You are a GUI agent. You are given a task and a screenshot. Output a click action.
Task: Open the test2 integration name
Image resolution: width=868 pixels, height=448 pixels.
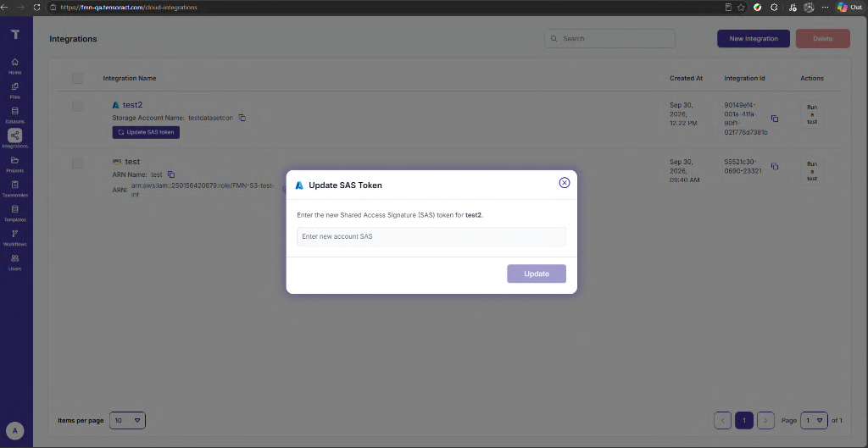[x=133, y=104]
